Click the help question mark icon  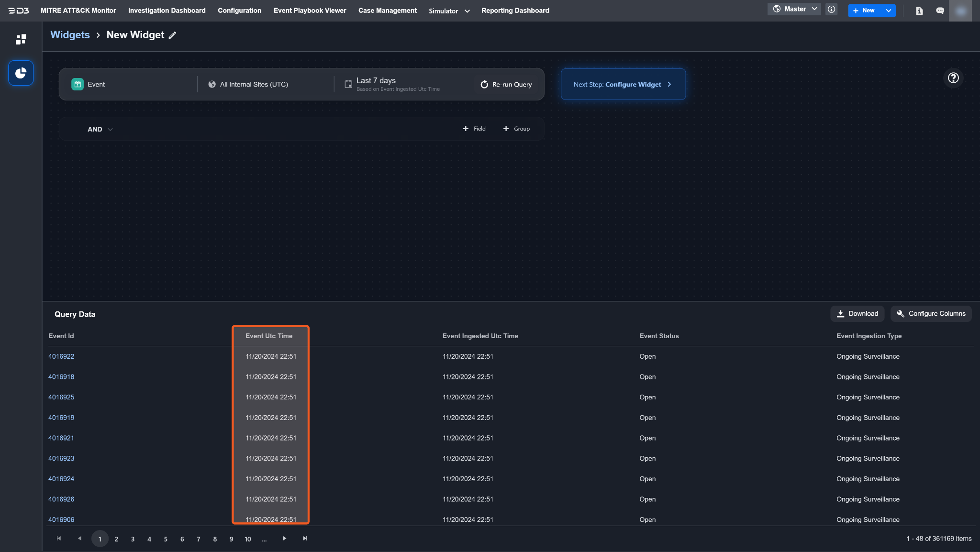coord(953,78)
